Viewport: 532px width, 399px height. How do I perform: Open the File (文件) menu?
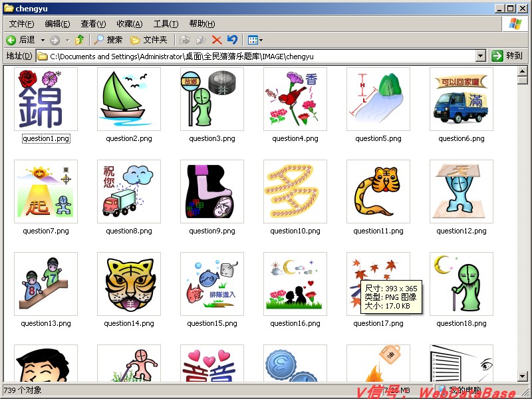pos(22,24)
